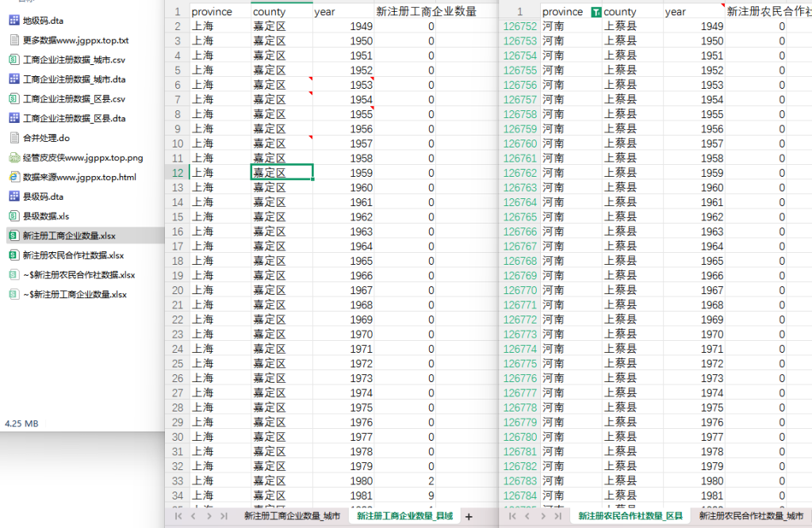The height and width of the screenshot is (528, 812).
Task: Select the 县级数据.xls spreadsheet icon
Action: [14, 216]
